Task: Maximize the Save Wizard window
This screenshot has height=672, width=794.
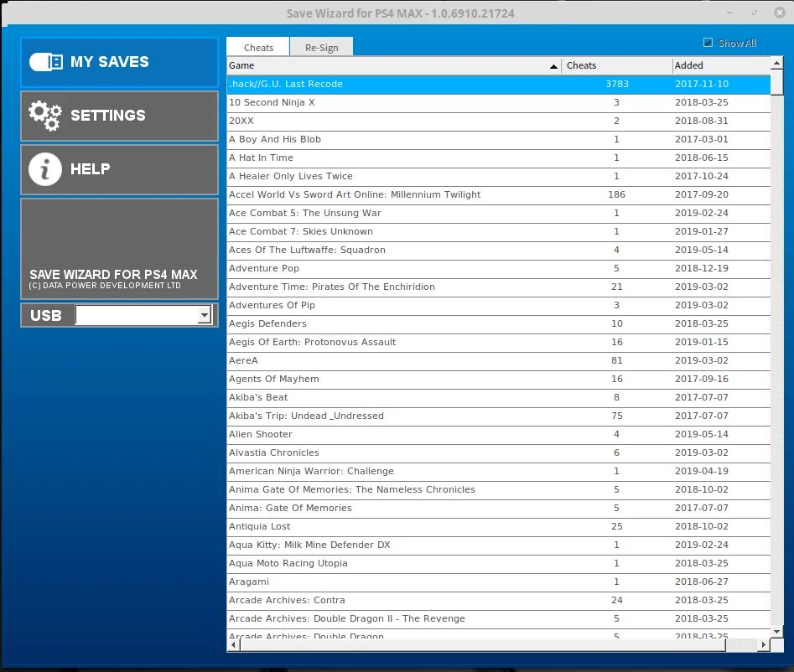Action: [755, 13]
